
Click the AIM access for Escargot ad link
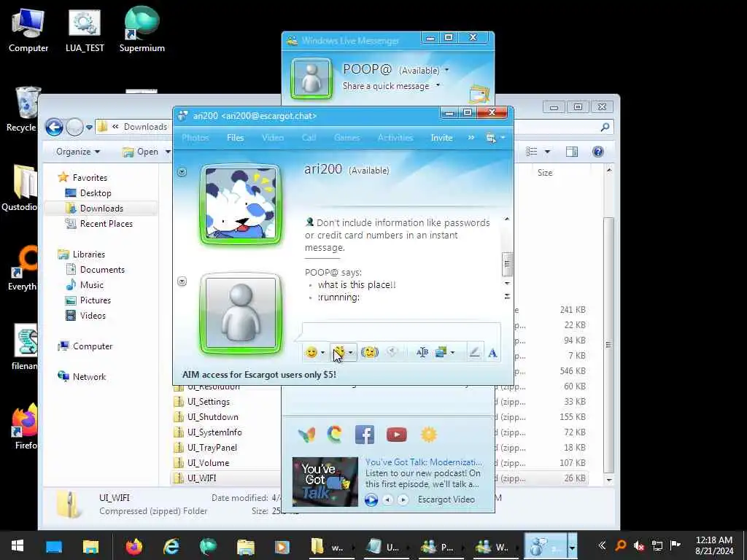tap(259, 375)
